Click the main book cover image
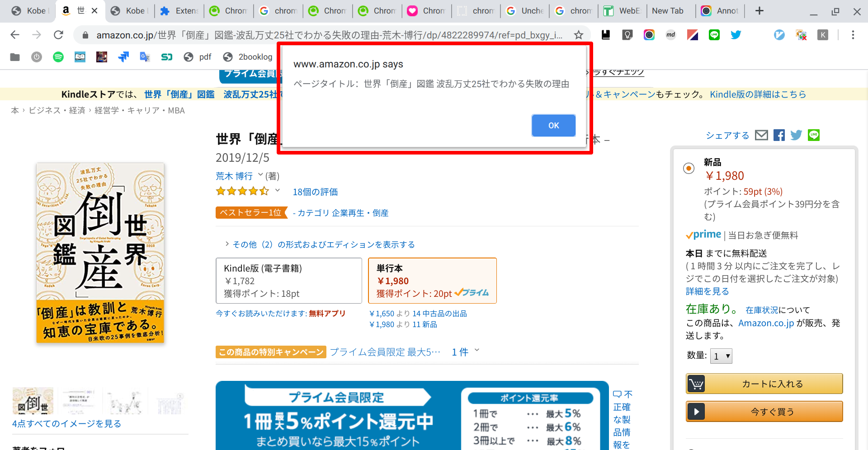Viewport: 868px width, 450px height. pyautogui.click(x=100, y=253)
